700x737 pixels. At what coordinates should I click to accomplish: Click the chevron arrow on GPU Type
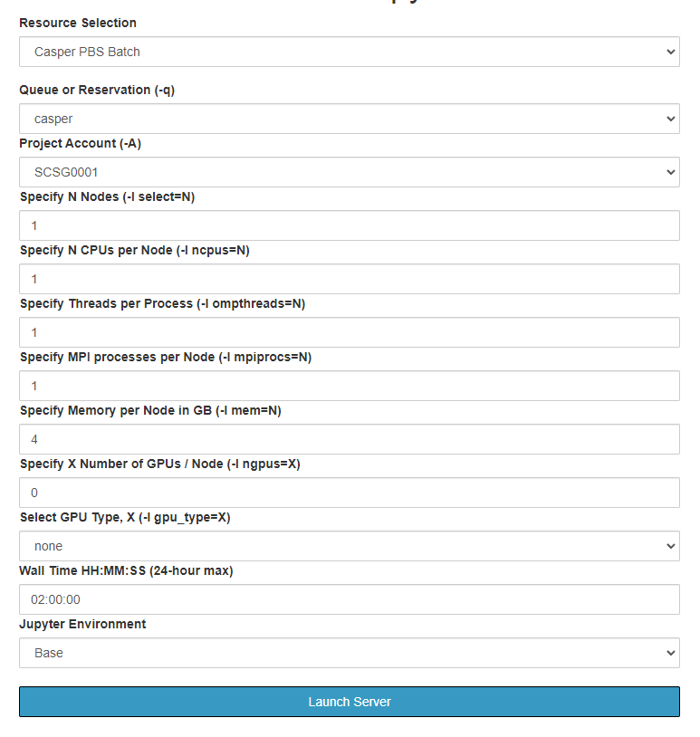(x=670, y=546)
